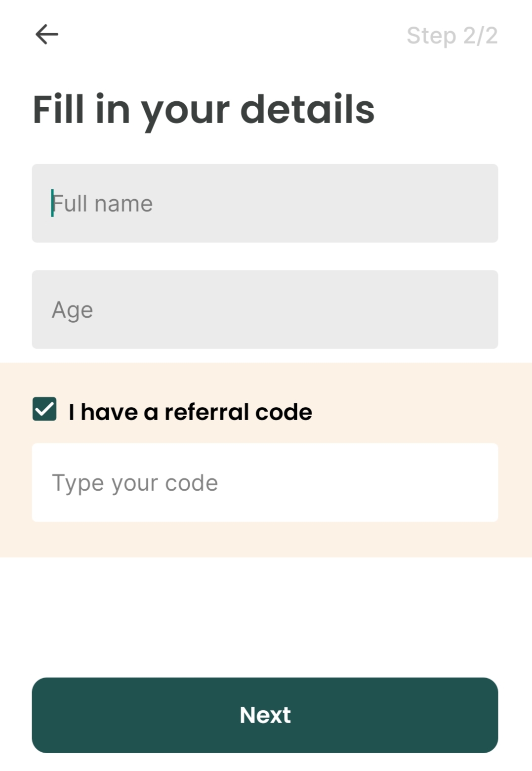Select the Full name placeholder text
This screenshot has height=771, width=532.
(102, 203)
